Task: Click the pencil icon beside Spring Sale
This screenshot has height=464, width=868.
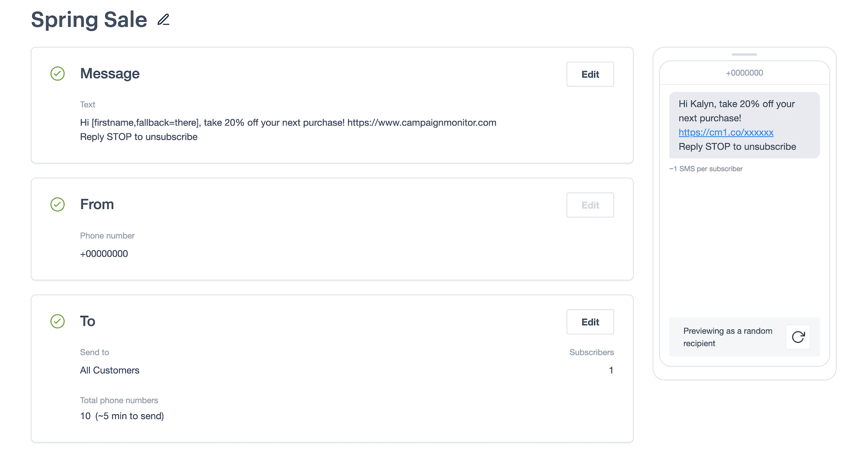Action: click(163, 20)
